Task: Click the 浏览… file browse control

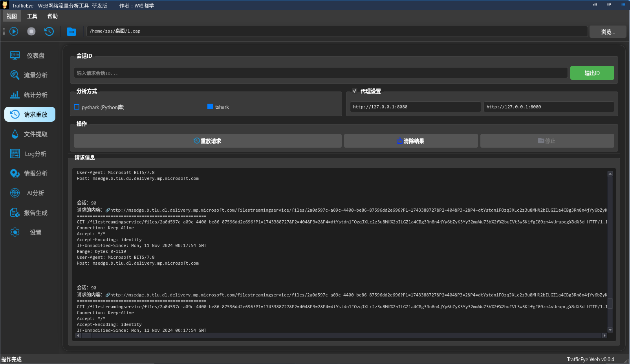Action: coord(608,31)
